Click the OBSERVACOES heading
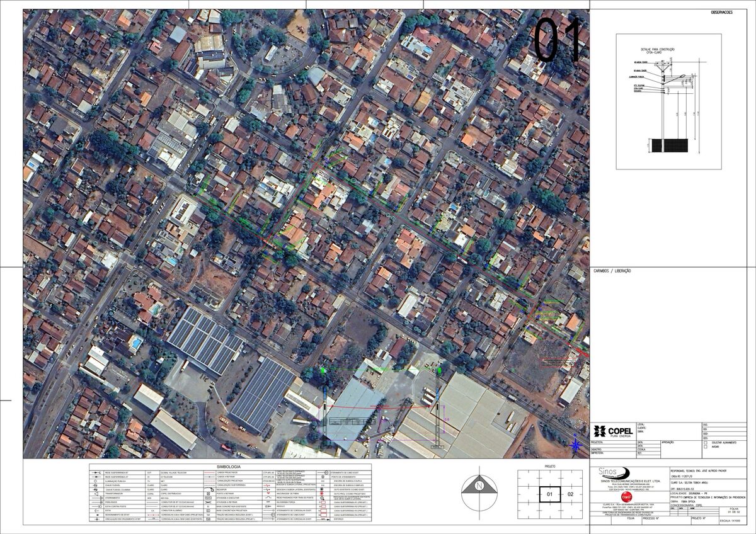Screen dimensions: 756x534 [x=721, y=13]
